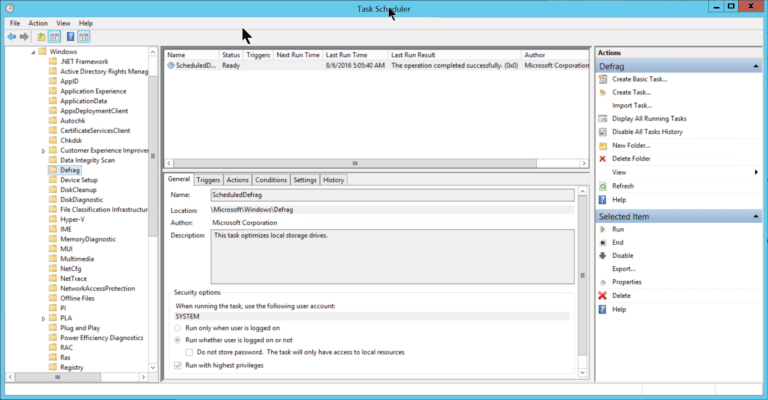Sort by Author column header
768x400 pixels.
[555, 55]
